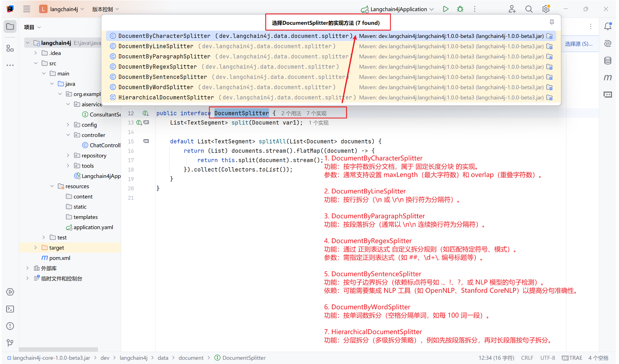
Task: Expand 外部库 node
Action: pos(27,268)
